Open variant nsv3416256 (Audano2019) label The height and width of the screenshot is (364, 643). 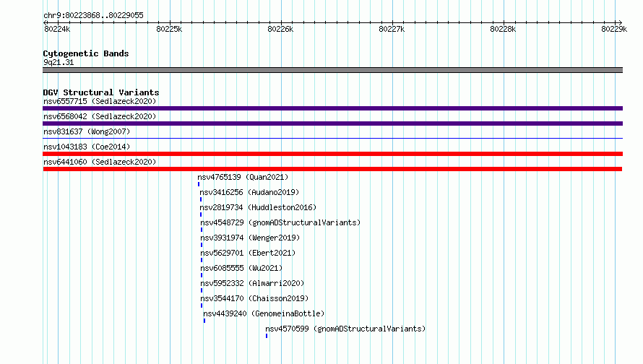[x=249, y=192]
